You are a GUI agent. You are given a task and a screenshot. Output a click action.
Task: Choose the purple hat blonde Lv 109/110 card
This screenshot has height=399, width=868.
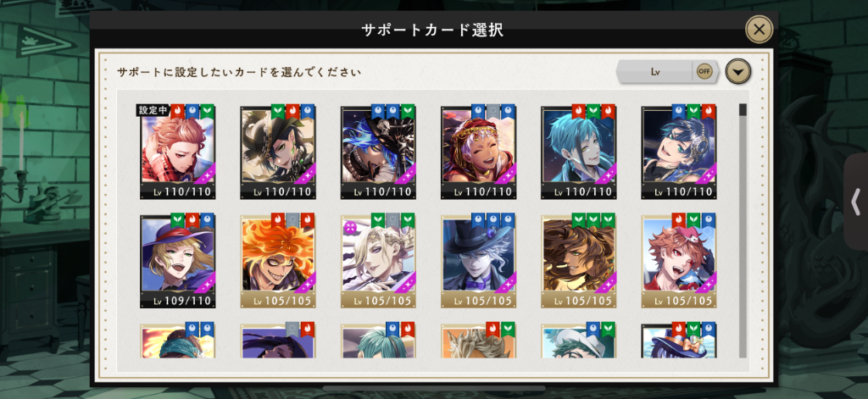[x=178, y=261]
